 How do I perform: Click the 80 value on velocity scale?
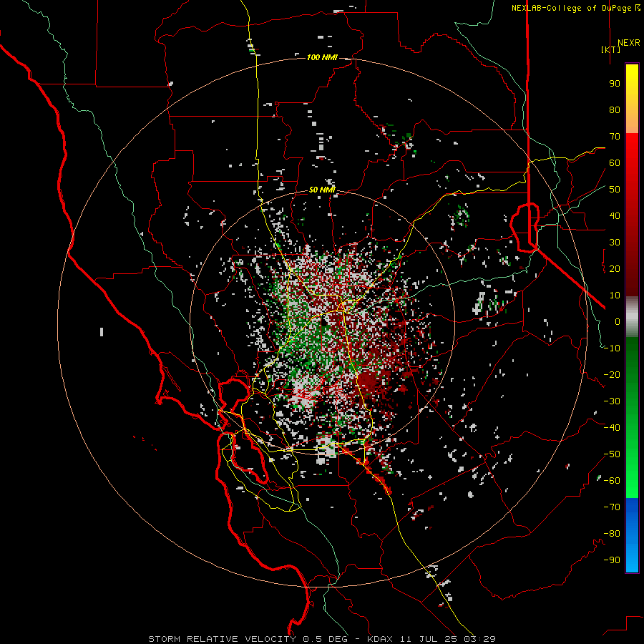[615, 110]
